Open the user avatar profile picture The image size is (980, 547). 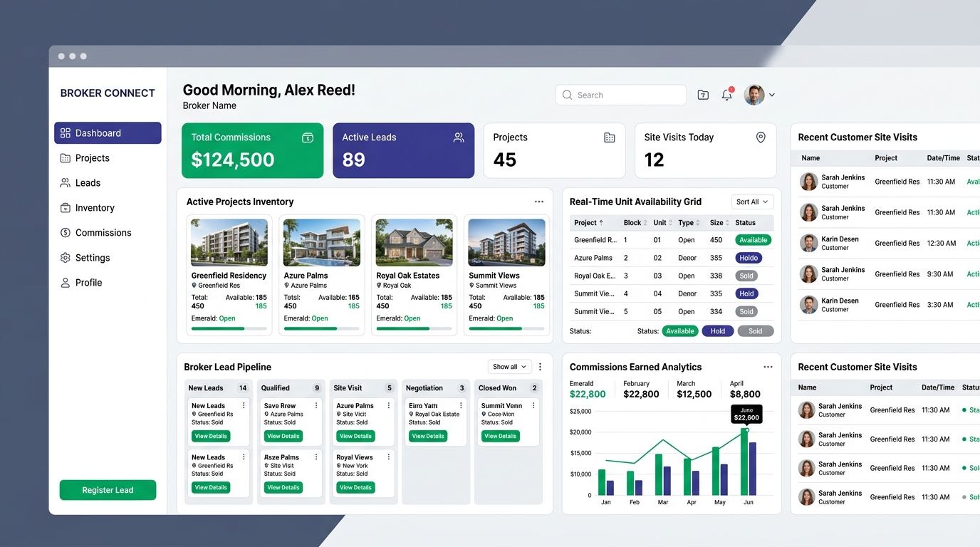tap(754, 95)
